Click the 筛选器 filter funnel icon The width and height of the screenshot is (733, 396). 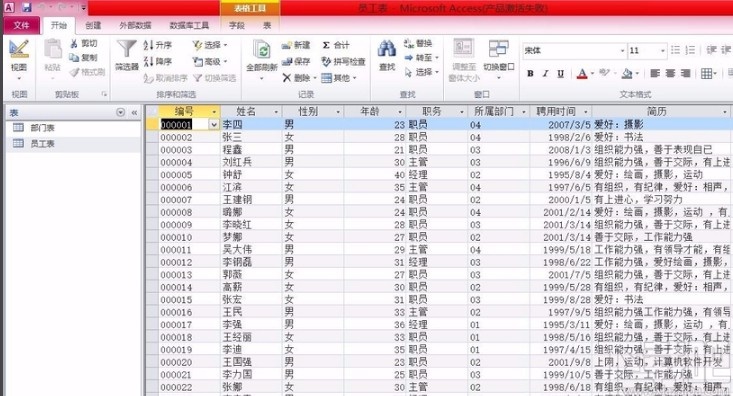tap(126, 50)
